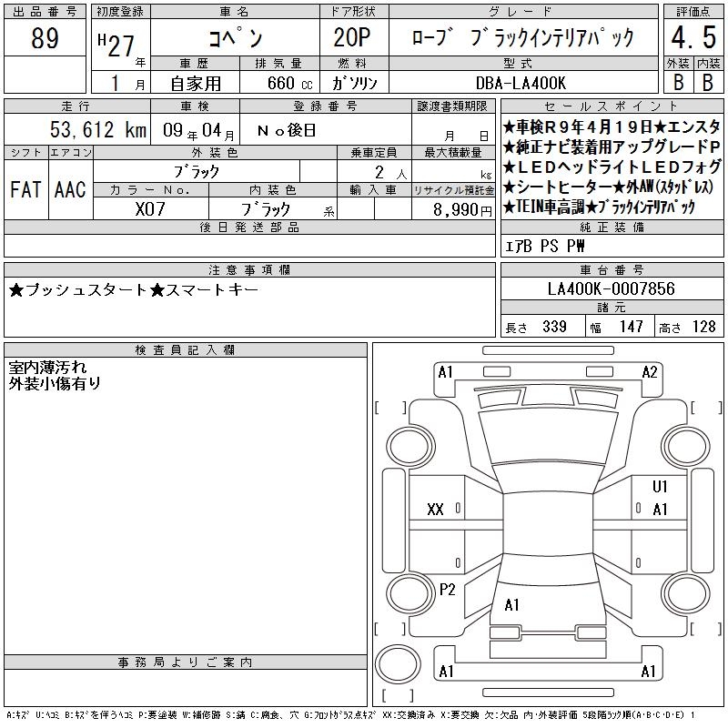This screenshot has height=728, width=728.
Task: Click the A2 mark at front right corner
Action: (650, 372)
